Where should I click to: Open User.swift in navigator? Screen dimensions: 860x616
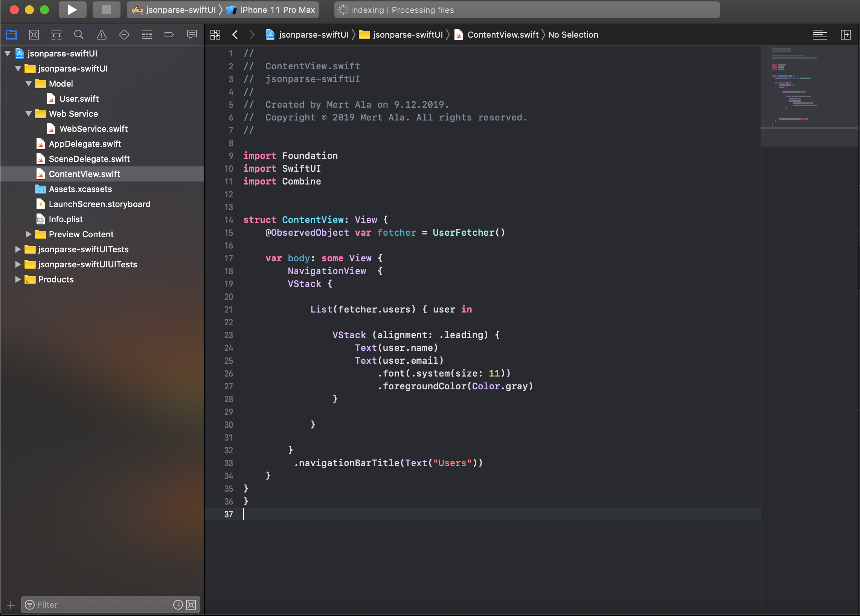click(78, 99)
